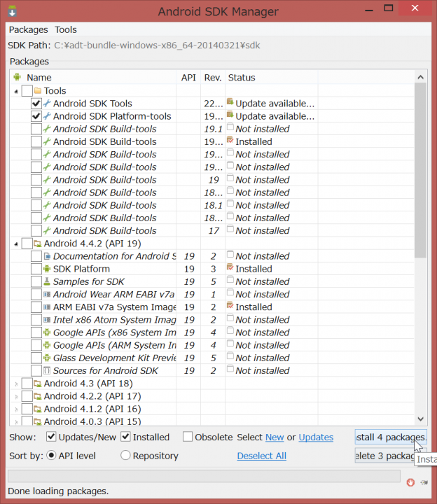The height and width of the screenshot is (504, 437).
Task: Collapse the Tools tree node
Action: click(16, 91)
